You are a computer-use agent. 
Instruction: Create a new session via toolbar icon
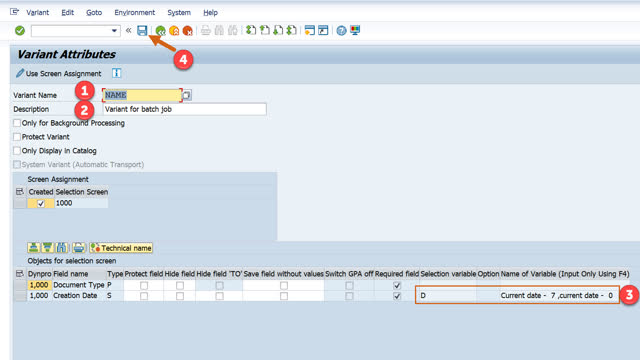(310, 30)
